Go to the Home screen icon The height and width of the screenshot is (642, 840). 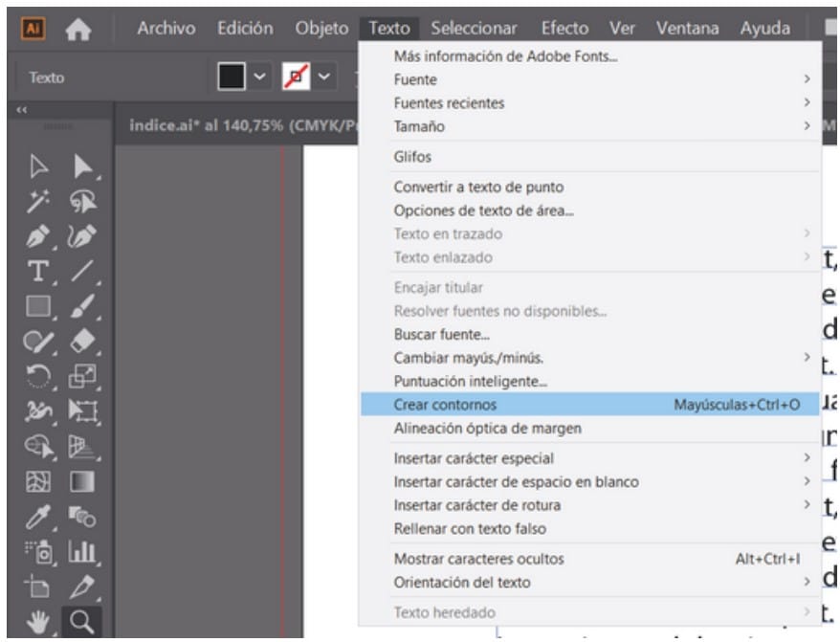(78, 30)
